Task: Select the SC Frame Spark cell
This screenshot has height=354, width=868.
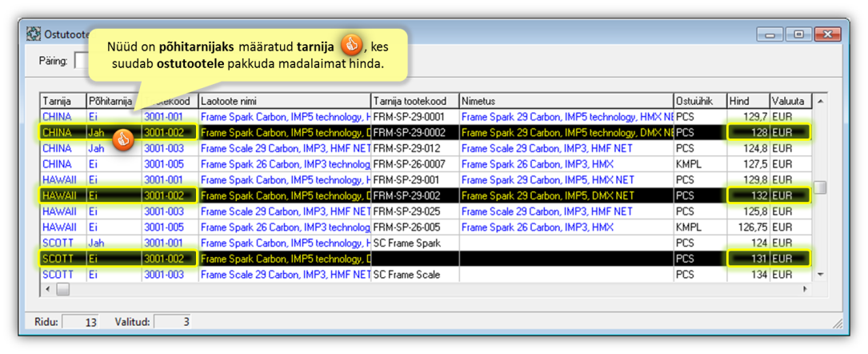Action: pos(414,243)
